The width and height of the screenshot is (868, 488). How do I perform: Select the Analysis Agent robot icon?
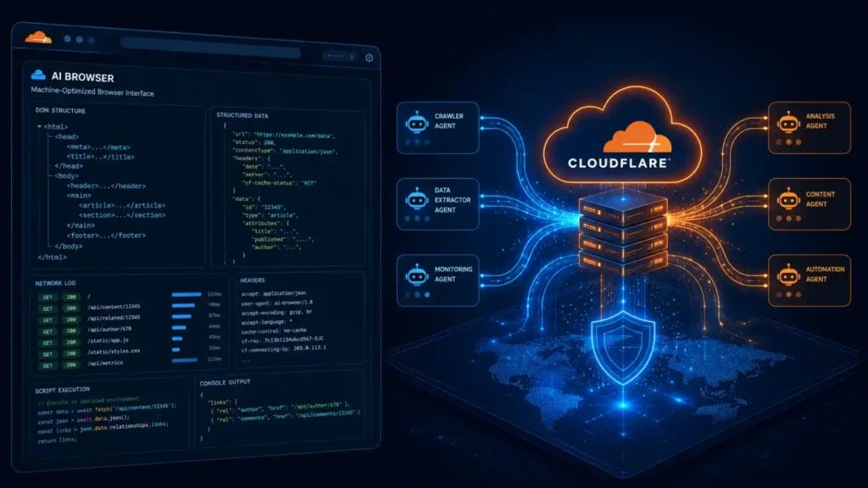[x=788, y=123]
